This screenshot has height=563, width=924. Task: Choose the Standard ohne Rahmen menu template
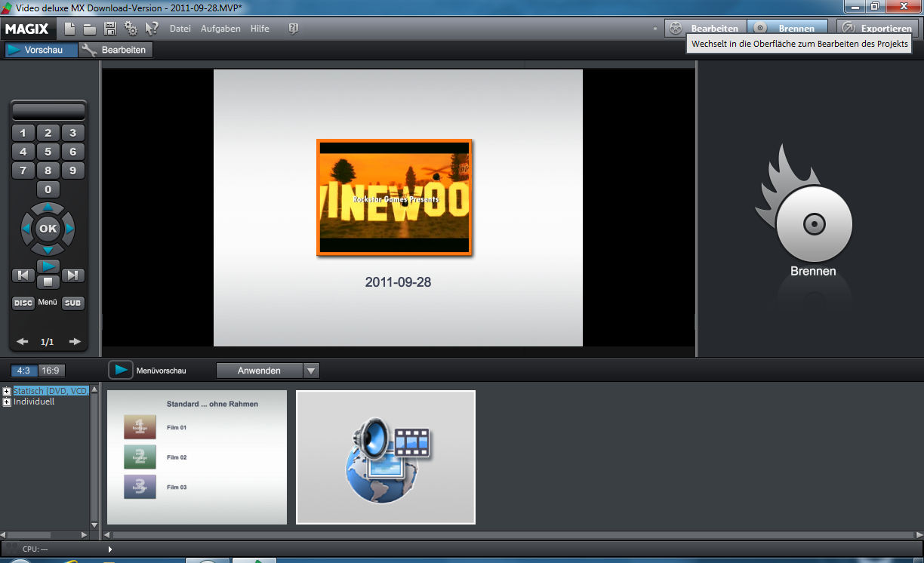(197, 457)
